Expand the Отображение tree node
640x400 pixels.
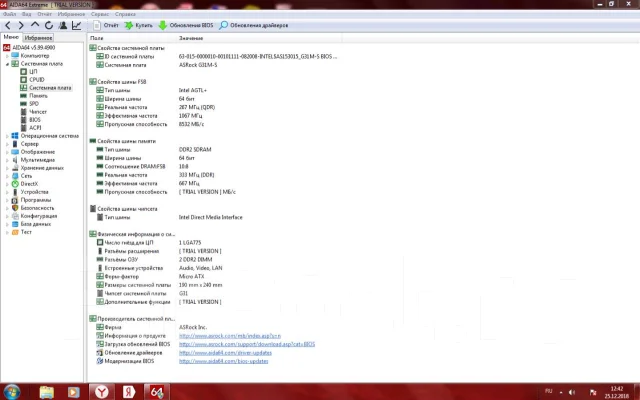tap(7, 152)
